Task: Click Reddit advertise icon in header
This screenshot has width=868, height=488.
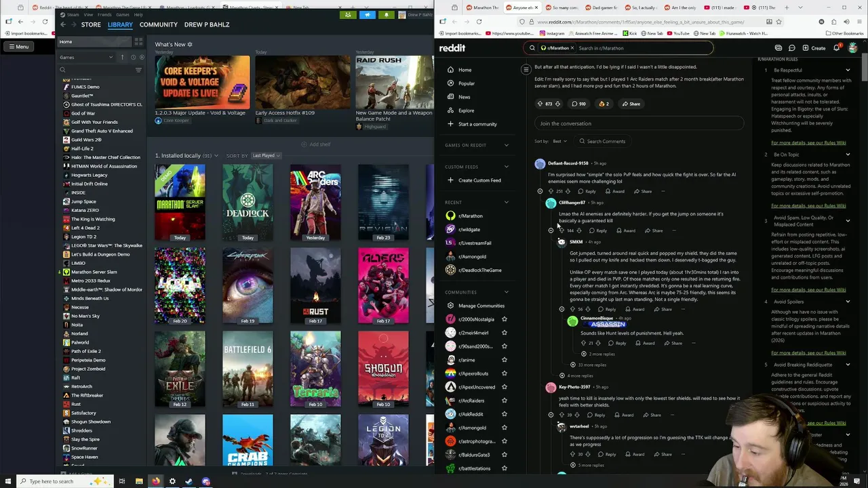Action: point(778,48)
